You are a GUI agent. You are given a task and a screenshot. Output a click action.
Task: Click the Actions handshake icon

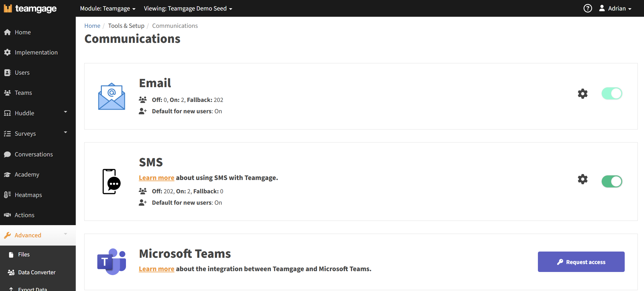7,215
